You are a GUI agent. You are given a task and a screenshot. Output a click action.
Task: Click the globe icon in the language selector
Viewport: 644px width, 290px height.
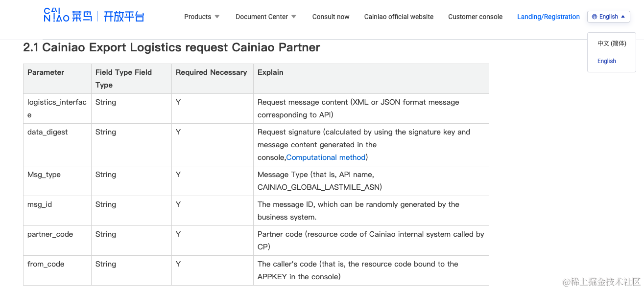(x=595, y=17)
